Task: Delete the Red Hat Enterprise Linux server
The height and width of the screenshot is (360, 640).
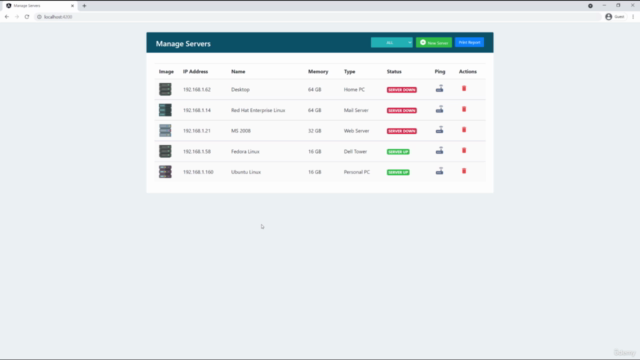Action: (464, 109)
